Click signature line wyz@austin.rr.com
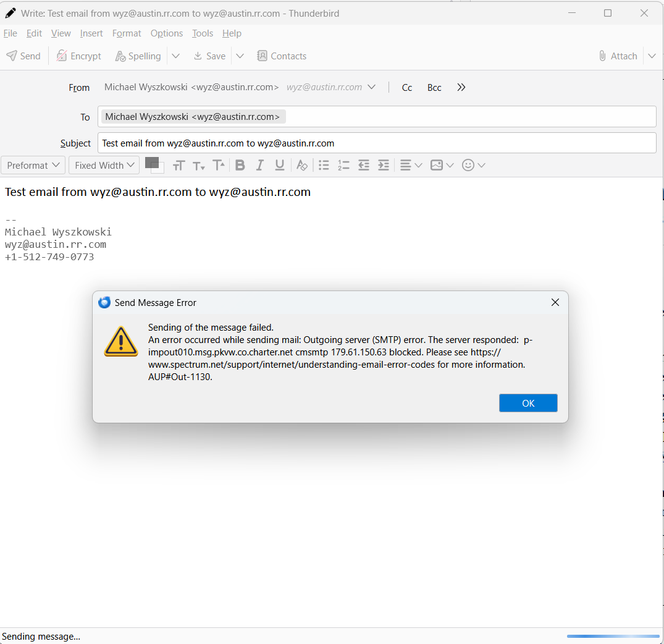The width and height of the screenshot is (664, 644). tap(56, 245)
